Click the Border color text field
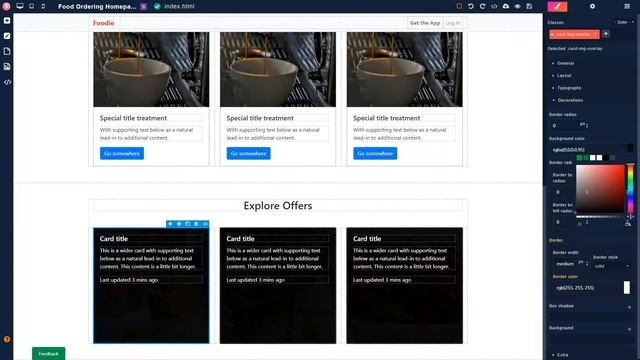Image resolution: width=640 pixels, height=360 pixels. point(587,288)
